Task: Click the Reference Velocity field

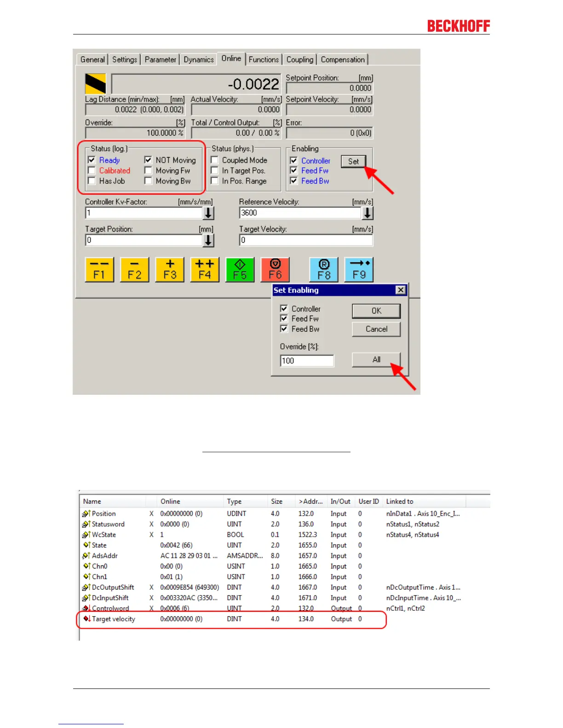Action: [300, 213]
